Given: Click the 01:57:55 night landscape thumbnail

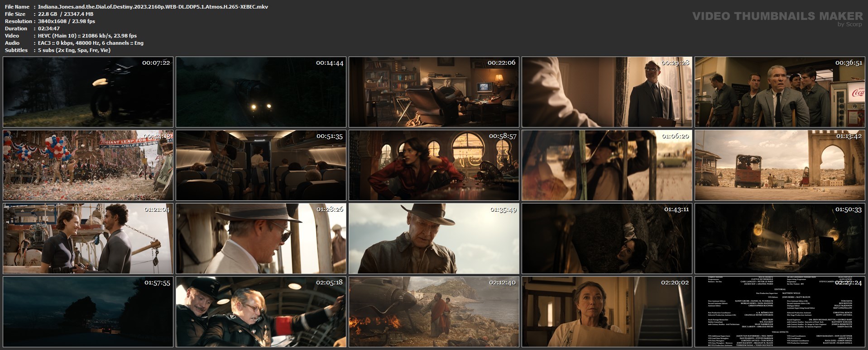Looking at the screenshot, I should (x=88, y=312).
